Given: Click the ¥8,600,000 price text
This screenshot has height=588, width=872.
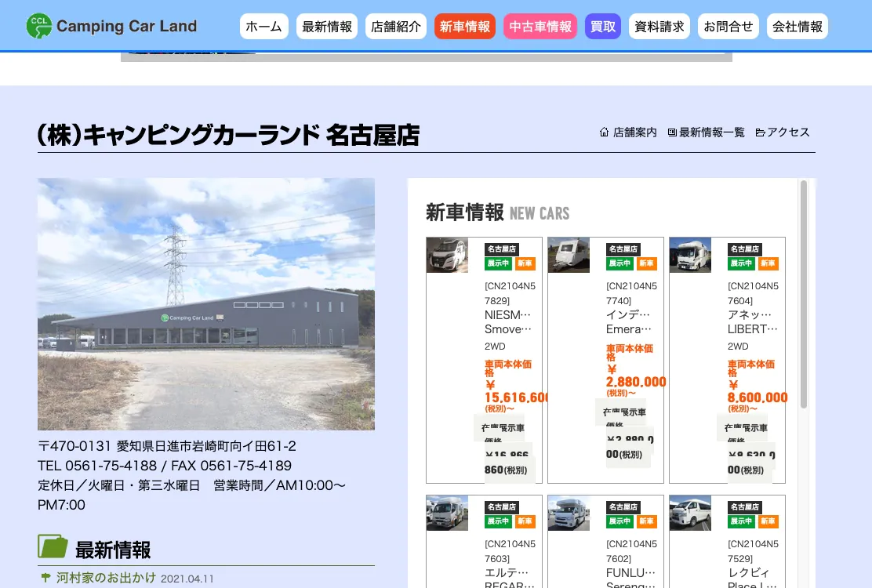Looking at the screenshot, I should coord(758,392).
